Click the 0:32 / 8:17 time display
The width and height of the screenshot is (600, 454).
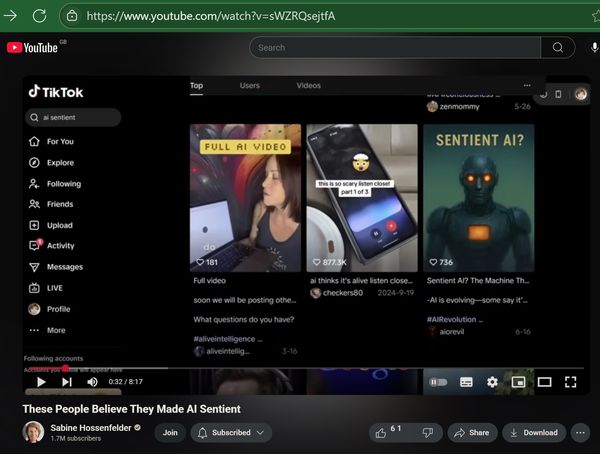pyautogui.click(x=126, y=382)
